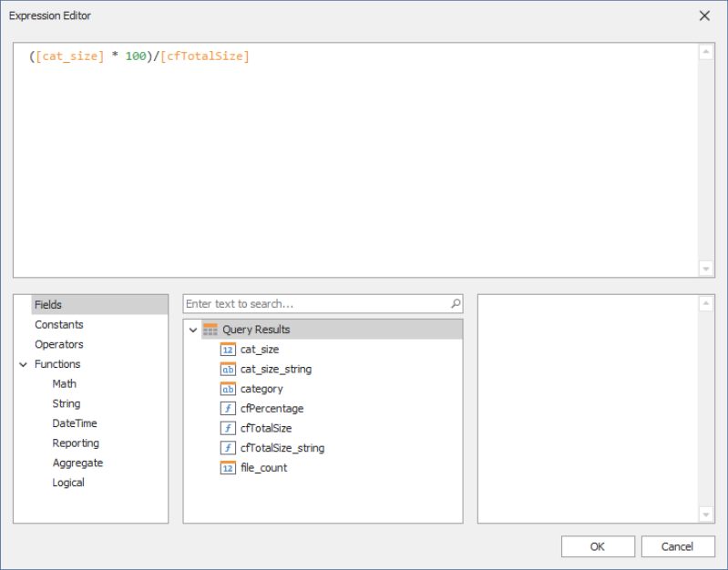Image resolution: width=728 pixels, height=570 pixels.
Task: Open the Operators category
Action: pyautogui.click(x=58, y=344)
